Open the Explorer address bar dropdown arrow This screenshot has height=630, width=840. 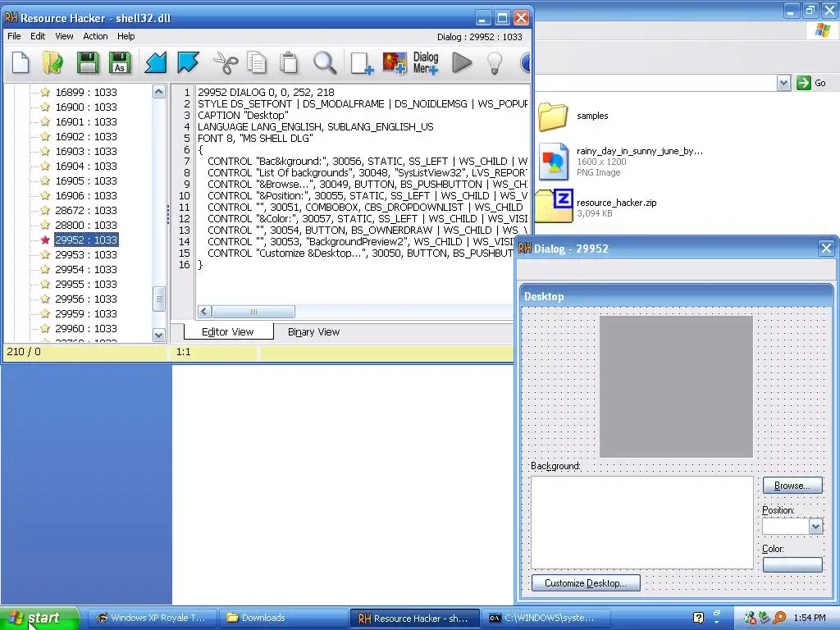pyautogui.click(x=783, y=83)
